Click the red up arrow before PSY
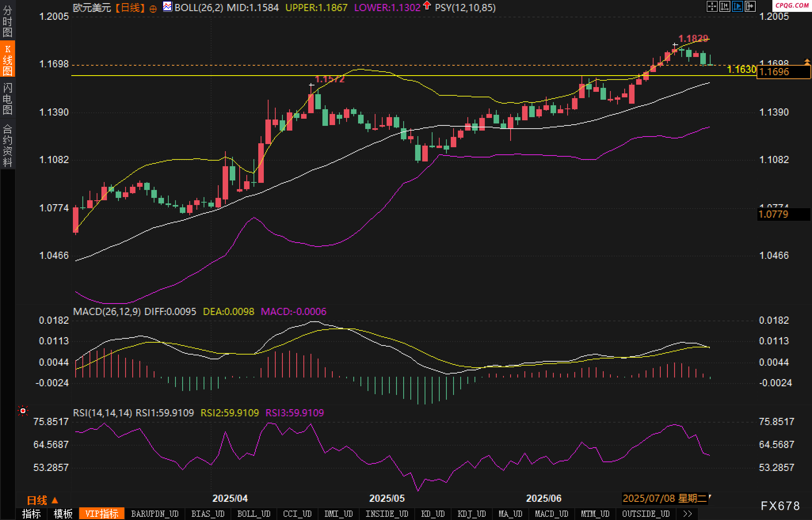Screen dimensions: 812x520 click(x=427, y=6)
